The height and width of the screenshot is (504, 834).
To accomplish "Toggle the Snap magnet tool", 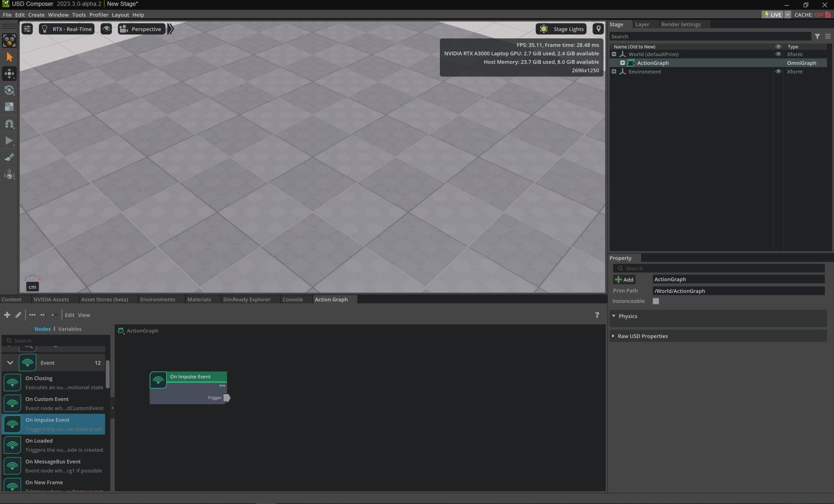I will tap(9, 124).
